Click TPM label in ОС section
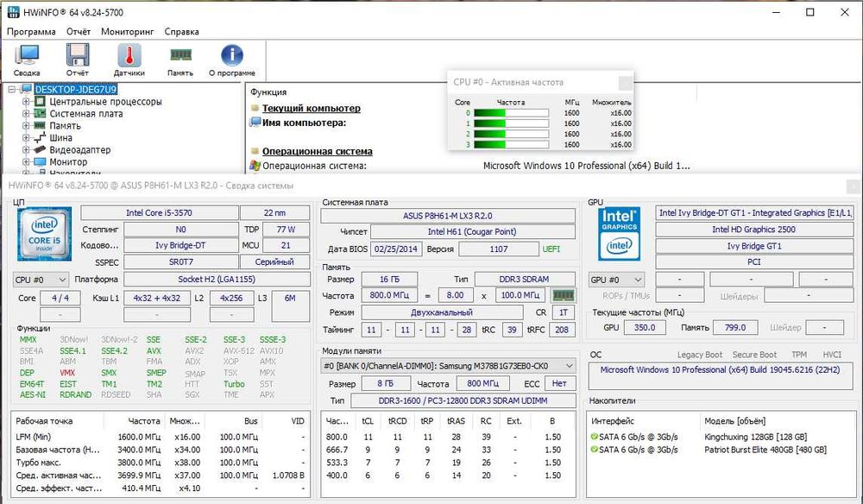This screenshot has height=504, width=863. point(799,355)
